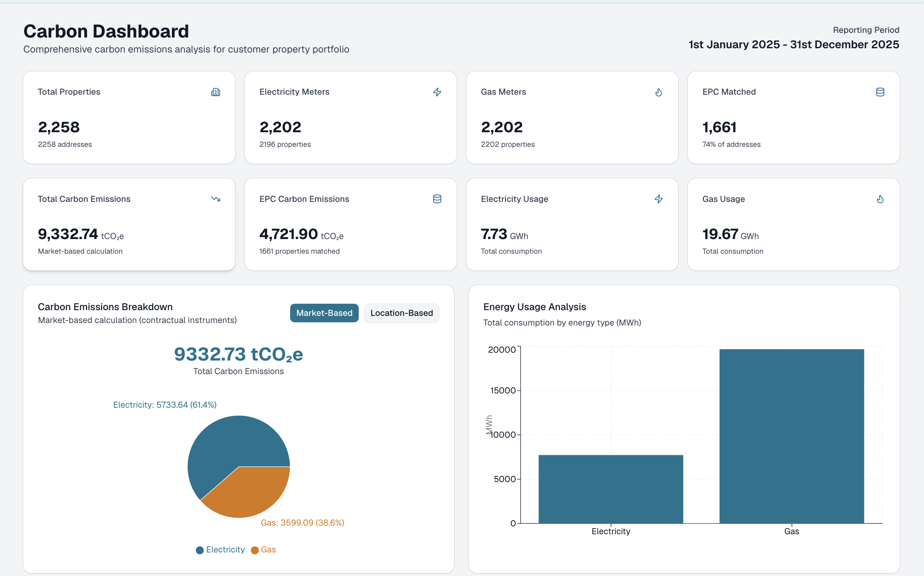Click the lightning bolt icon on Electricity Meters card

pyautogui.click(x=437, y=92)
